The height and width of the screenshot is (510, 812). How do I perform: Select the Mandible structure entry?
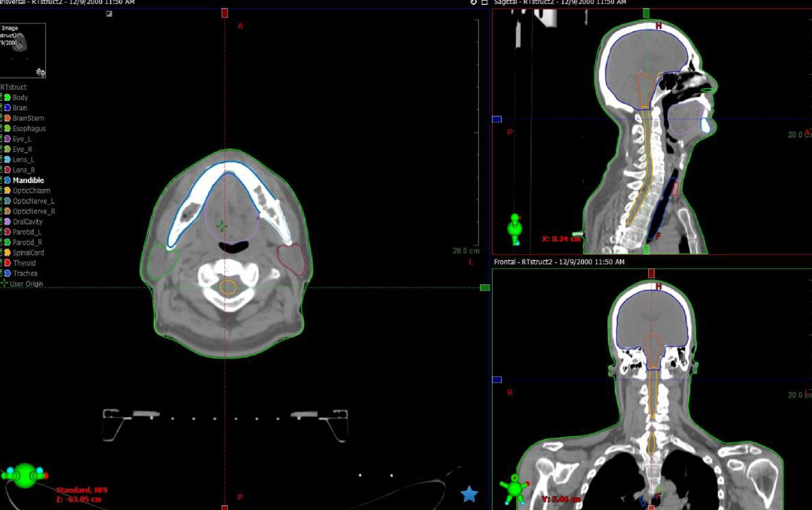pos(28,180)
